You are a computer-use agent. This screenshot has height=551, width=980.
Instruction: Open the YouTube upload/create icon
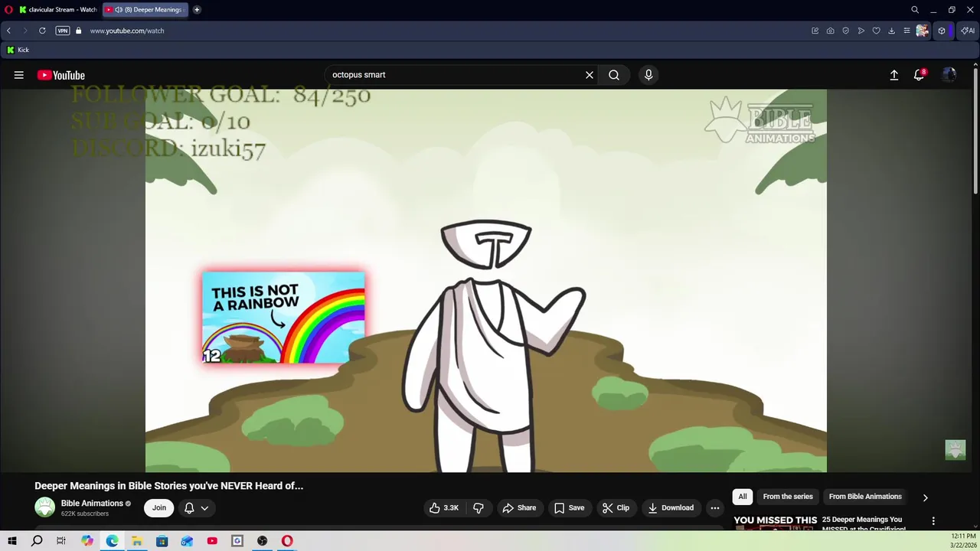[x=893, y=75]
